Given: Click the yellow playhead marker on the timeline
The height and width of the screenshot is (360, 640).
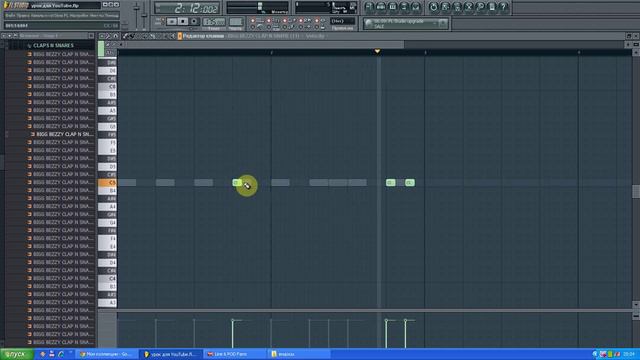Looking at the screenshot, I should [377, 51].
